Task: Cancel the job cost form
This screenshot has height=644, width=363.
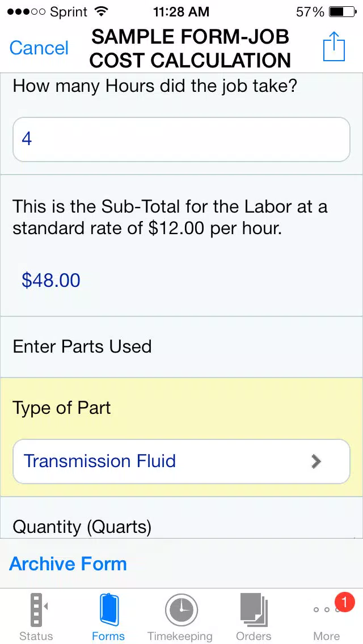Action: click(39, 48)
